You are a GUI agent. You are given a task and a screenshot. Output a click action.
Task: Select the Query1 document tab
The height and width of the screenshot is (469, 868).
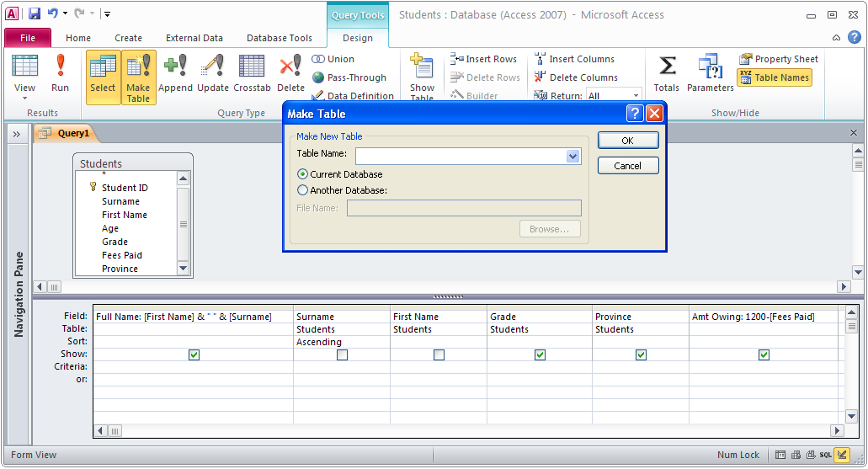(x=66, y=133)
